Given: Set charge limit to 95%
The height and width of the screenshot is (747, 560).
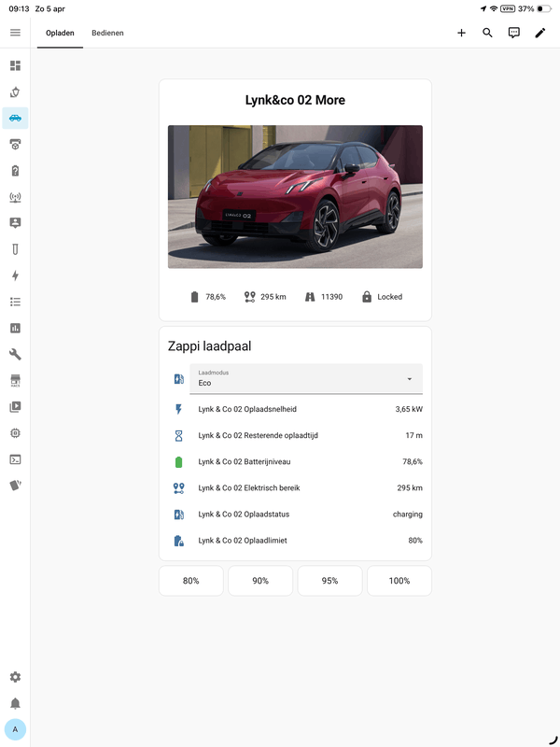Looking at the screenshot, I should point(330,580).
